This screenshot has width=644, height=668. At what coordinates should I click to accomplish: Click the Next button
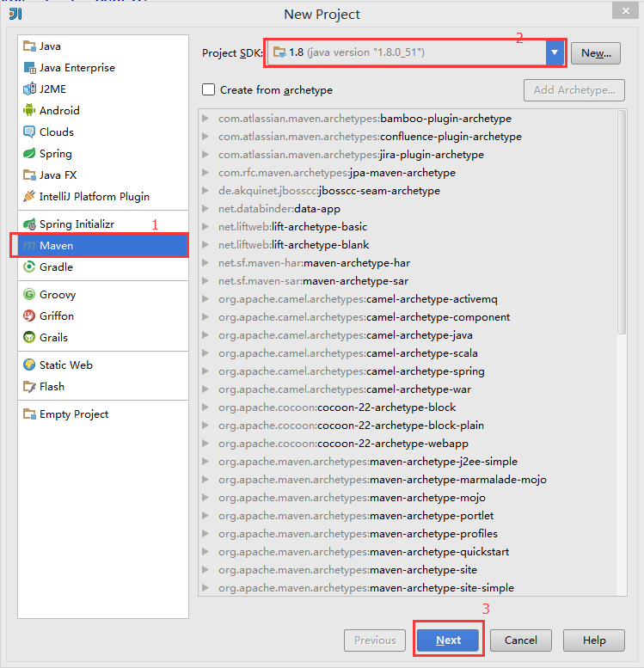pyautogui.click(x=448, y=640)
